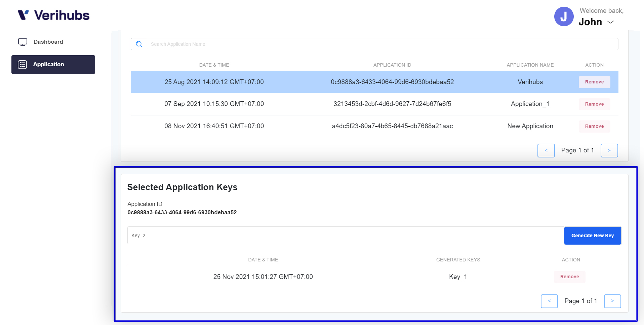Click the Key_1 generated key cell

(458, 277)
